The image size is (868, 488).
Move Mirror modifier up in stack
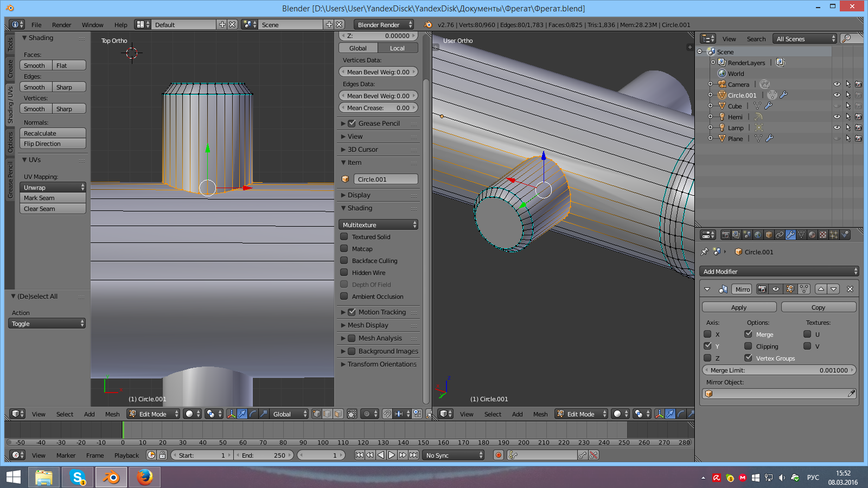click(821, 289)
